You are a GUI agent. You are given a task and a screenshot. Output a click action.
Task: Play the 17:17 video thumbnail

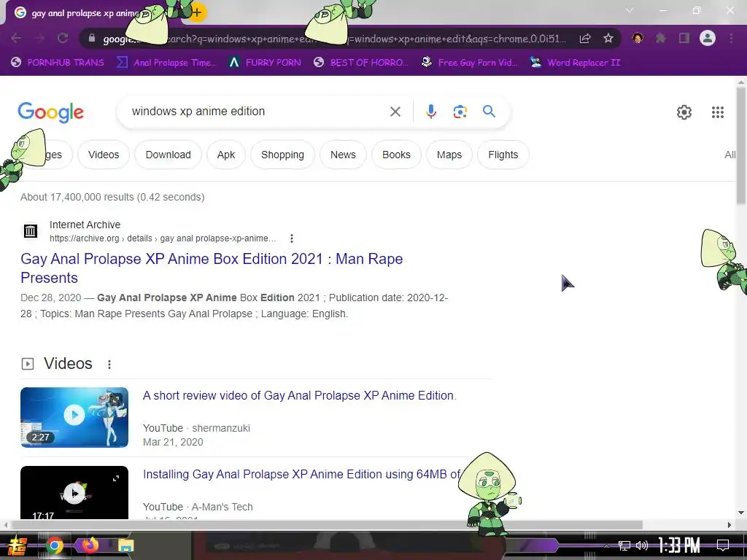coord(74,492)
